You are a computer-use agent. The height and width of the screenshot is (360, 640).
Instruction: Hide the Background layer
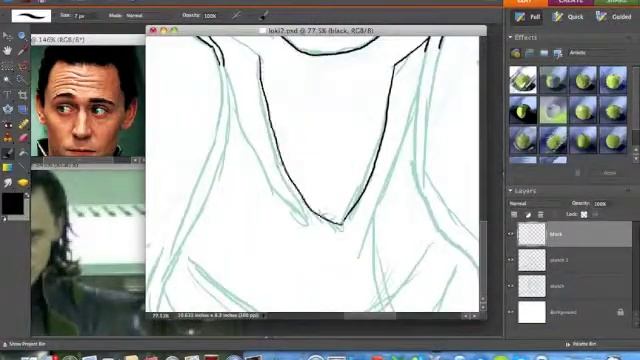[x=511, y=312]
